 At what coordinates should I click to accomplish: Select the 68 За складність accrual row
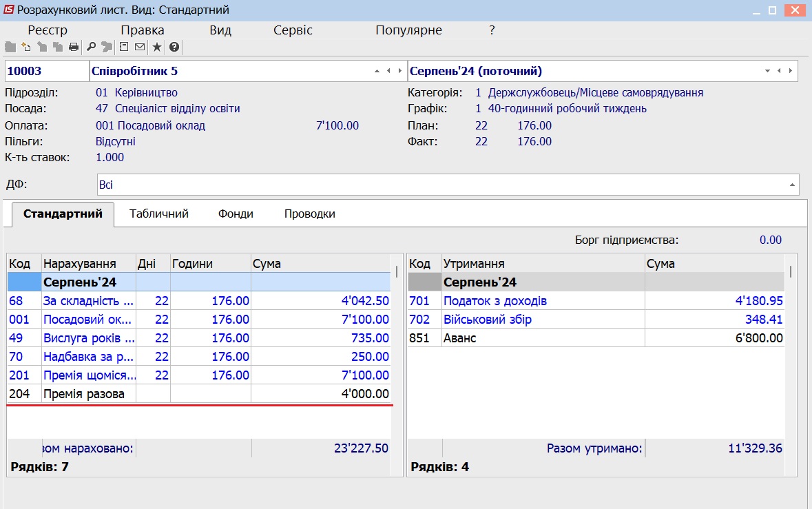point(199,301)
